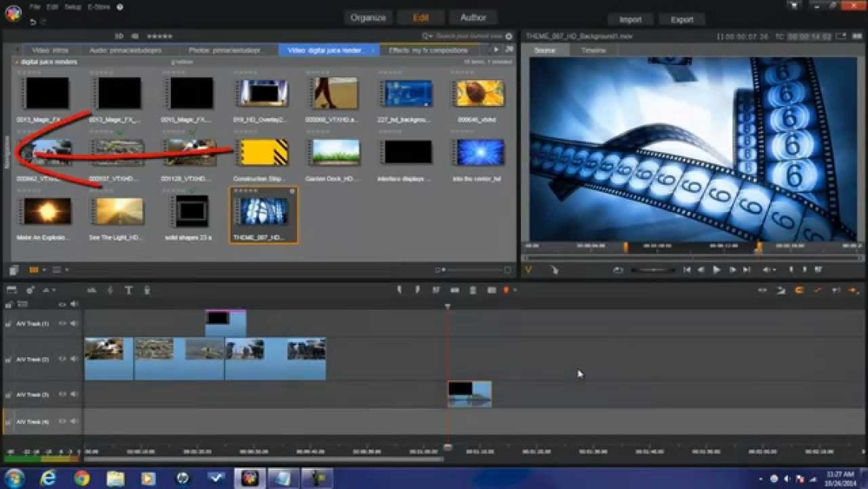Switch to the Organize tab
The image size is (868, 489).
[367, 18]
